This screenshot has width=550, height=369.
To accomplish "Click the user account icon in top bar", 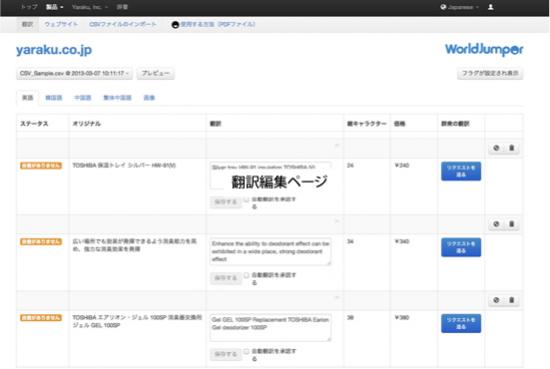I will click(x=491, y=7).
